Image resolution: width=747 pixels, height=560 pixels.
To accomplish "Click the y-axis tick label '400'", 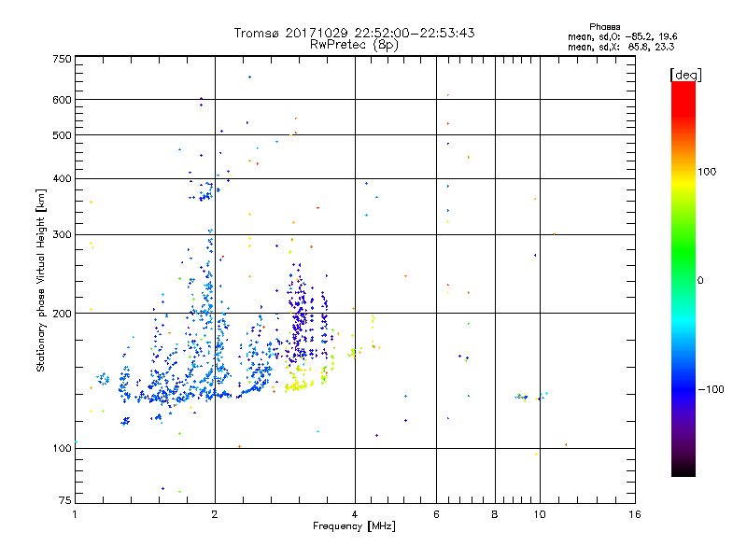I will coord(62,178).
